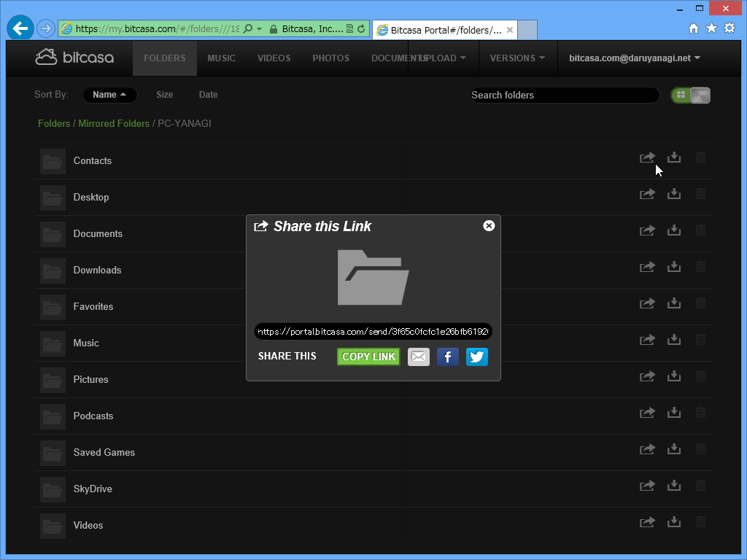Screen dimensions: 747x560
Task: Download the Pictures folder
Action: click(x=673, y=376)
